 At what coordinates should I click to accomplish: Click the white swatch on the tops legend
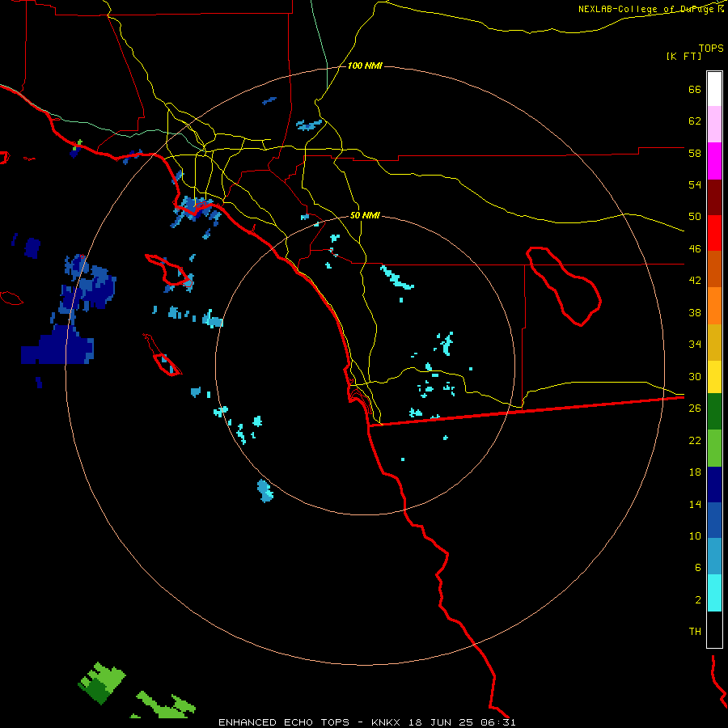click(714, 89)
